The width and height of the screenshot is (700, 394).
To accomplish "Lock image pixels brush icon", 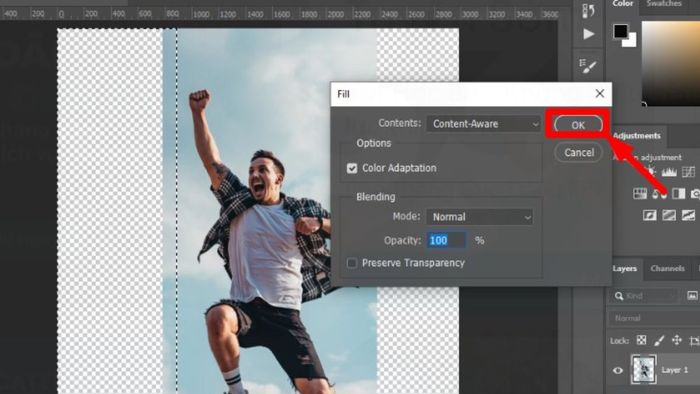I will (x=659, y=340).
